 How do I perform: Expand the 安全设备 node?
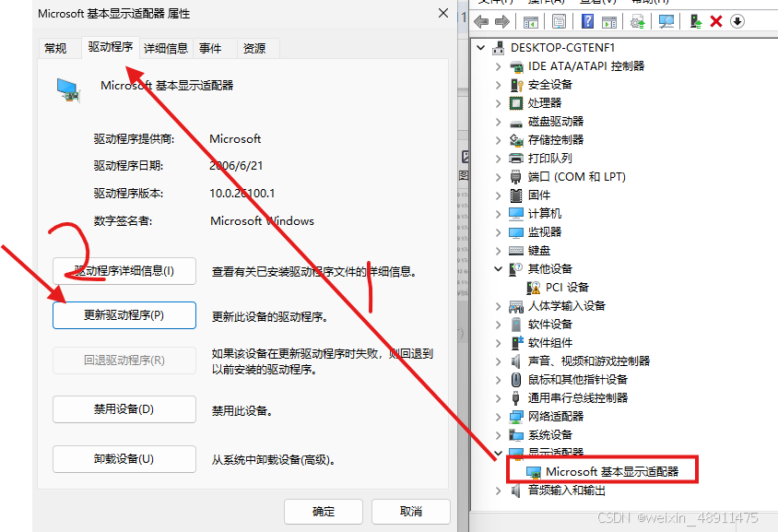pyautogui.click(x=498, y=85)
